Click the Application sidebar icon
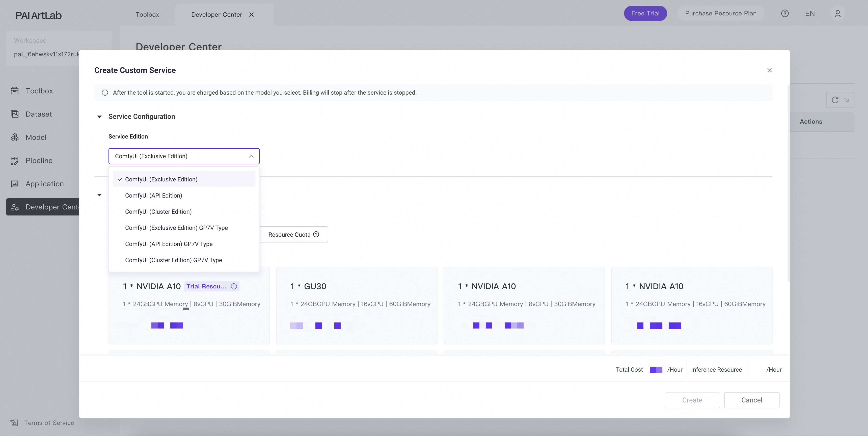This screenshot has height=436, width=868. pos(14,184)
